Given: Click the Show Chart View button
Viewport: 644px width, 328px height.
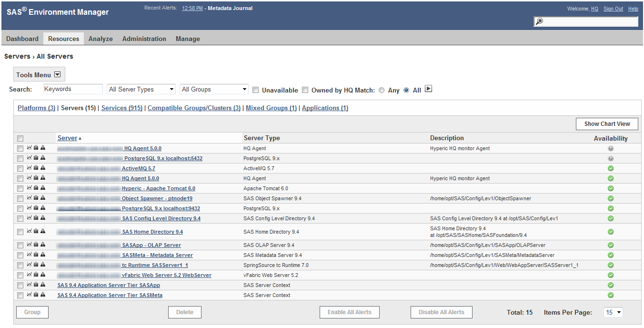Looking at the screenshot, I should (606, 123).
